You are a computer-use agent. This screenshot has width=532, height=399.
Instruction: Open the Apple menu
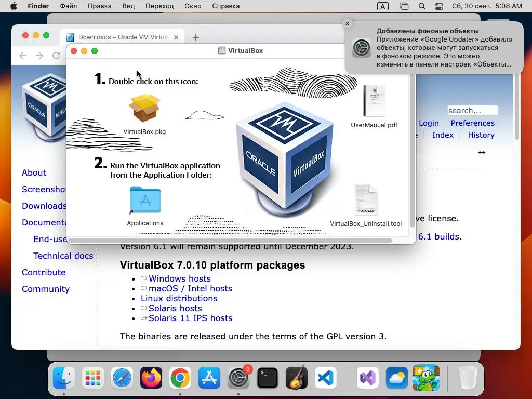click(x=14, y=6)
